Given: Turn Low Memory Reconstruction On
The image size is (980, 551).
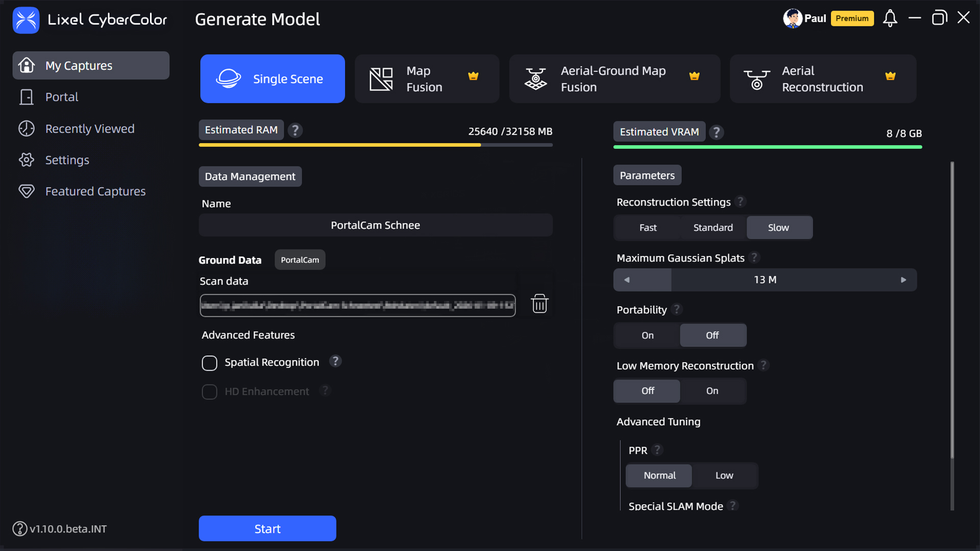Looking at the screenshot, I should tap(712, 391).
